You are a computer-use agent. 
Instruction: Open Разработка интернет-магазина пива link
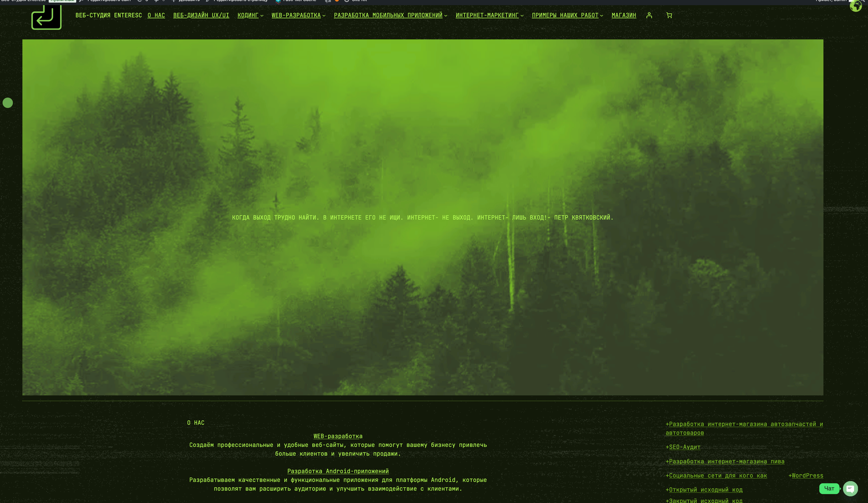tap(726, 461)
